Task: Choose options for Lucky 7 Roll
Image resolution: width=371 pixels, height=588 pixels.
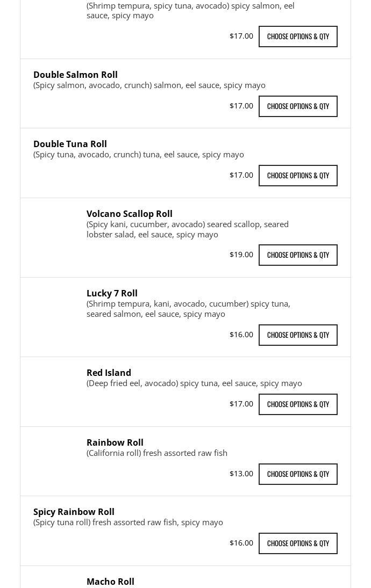Action: (x=298, y=335)
